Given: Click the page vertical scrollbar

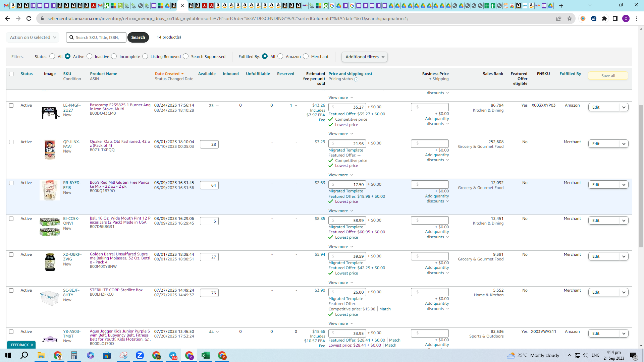Looking at the screenshot, I should [x=641, y=176].
